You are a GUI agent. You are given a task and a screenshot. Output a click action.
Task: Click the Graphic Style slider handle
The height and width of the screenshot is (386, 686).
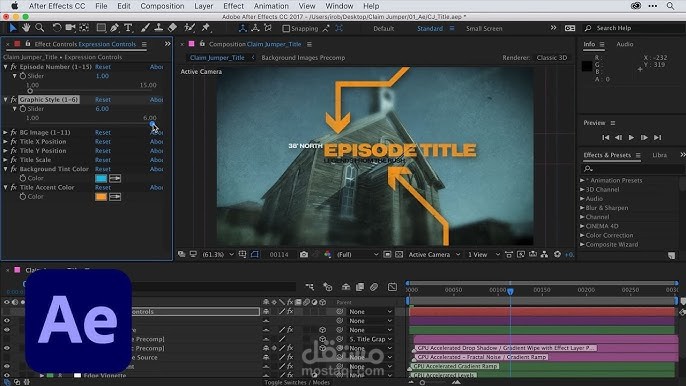coord(152,124)
